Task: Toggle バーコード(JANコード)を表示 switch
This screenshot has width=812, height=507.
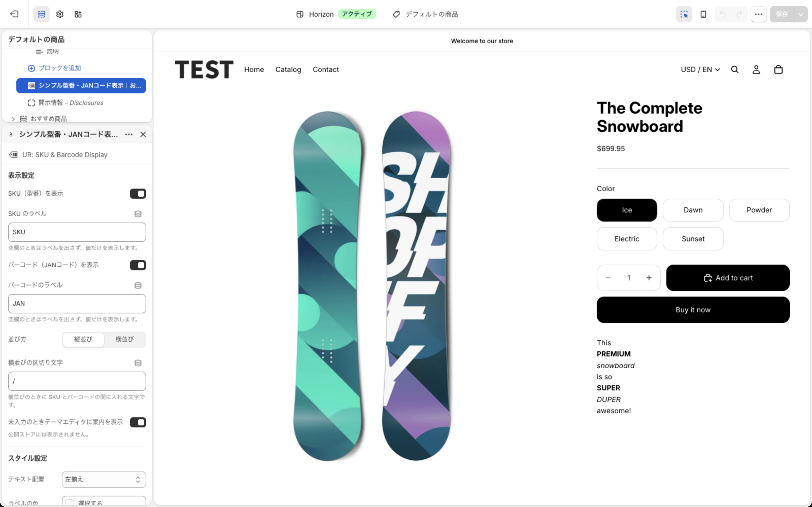Action: (138, 265)
